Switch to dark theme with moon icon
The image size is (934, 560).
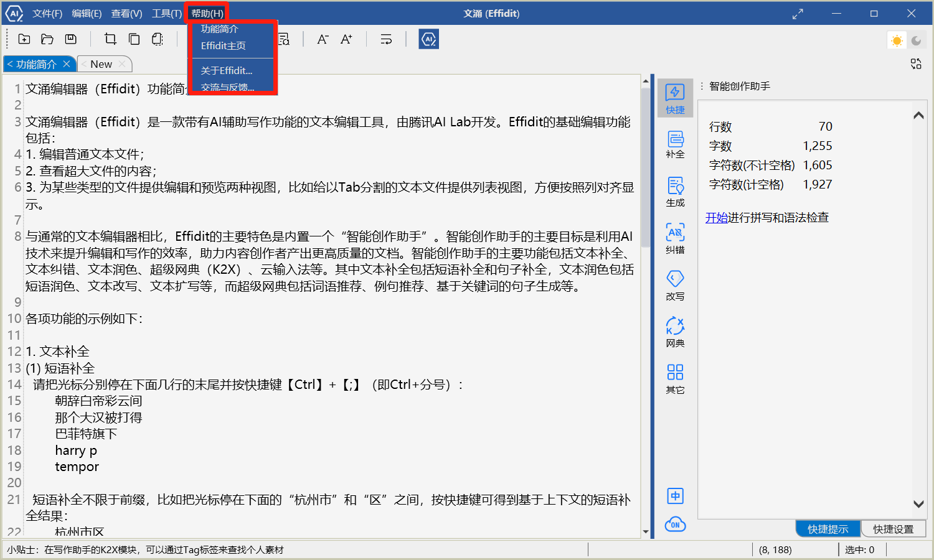916,40
